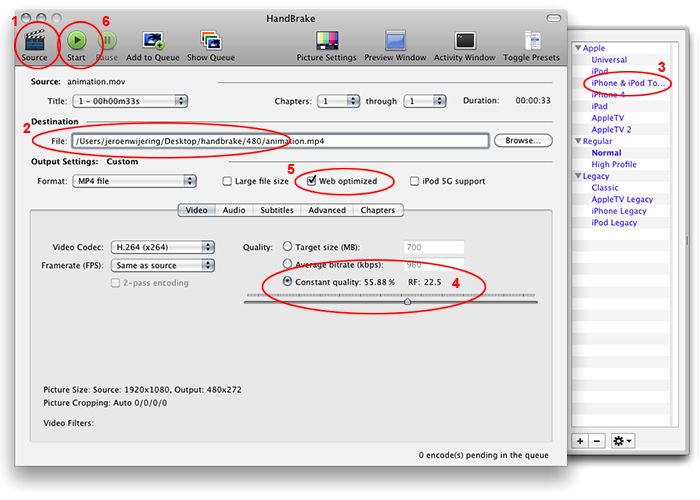700x500 pixels.
Task: Select the Universal preset
Action: [x=609, y=60]
